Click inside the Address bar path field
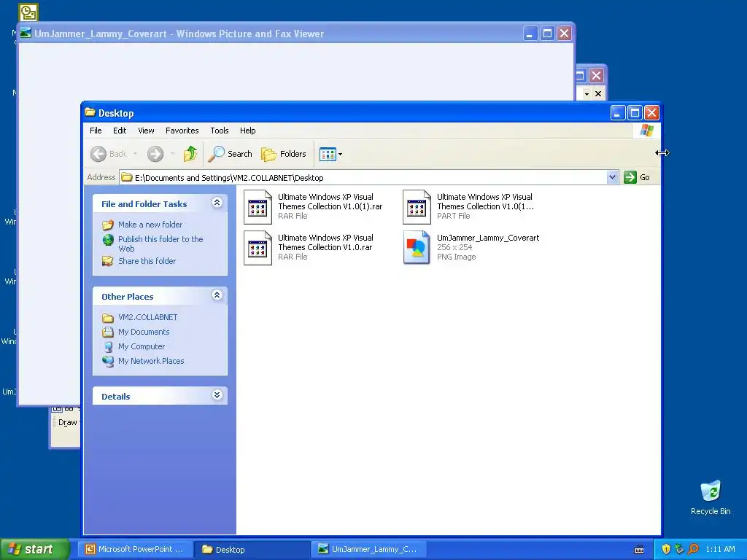747x560 pixels. tap(363, 178)
